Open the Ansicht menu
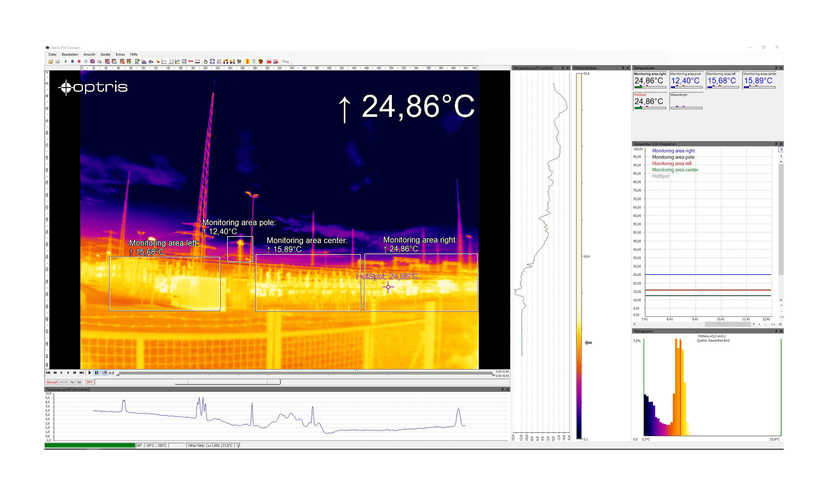The image size is (828, 494). click(89, 54)
